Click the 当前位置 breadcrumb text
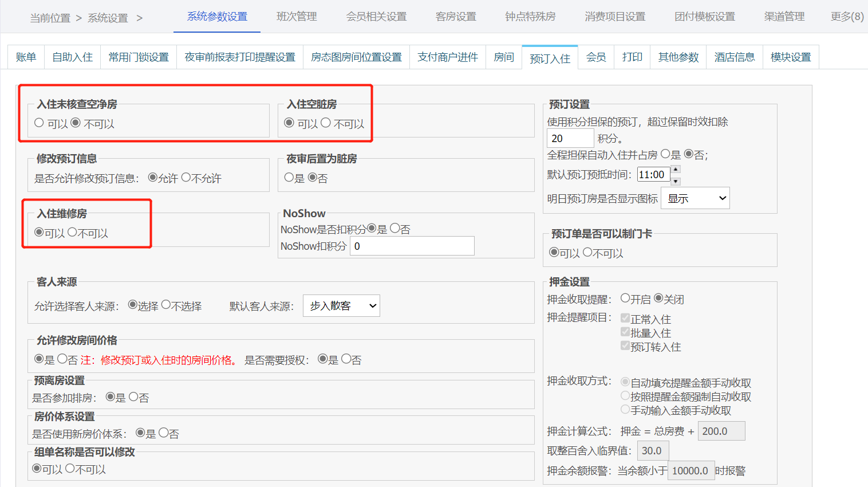Image resolution: width=868 pixels, height=487 pixels. point(50,18)
